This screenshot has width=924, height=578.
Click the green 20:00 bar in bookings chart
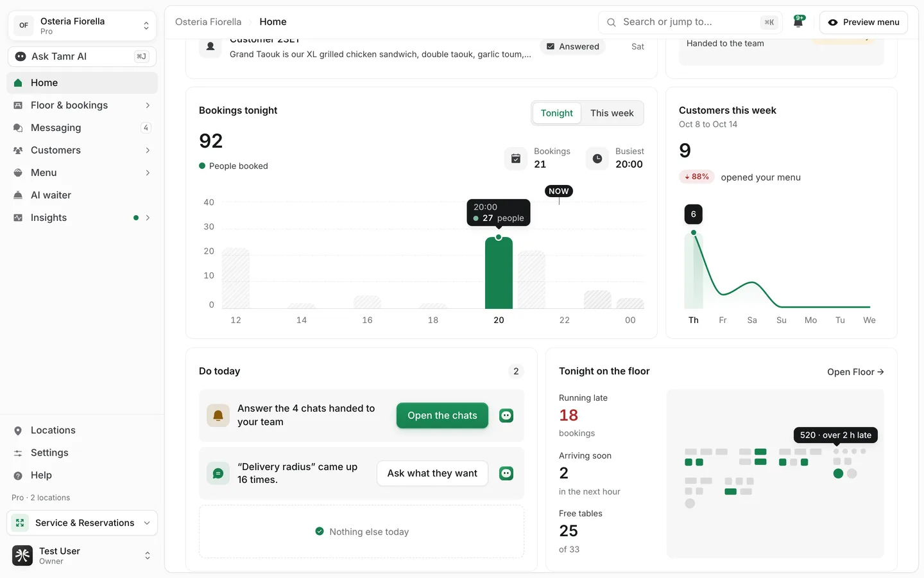pyautogui.click(x=499, y=273)
